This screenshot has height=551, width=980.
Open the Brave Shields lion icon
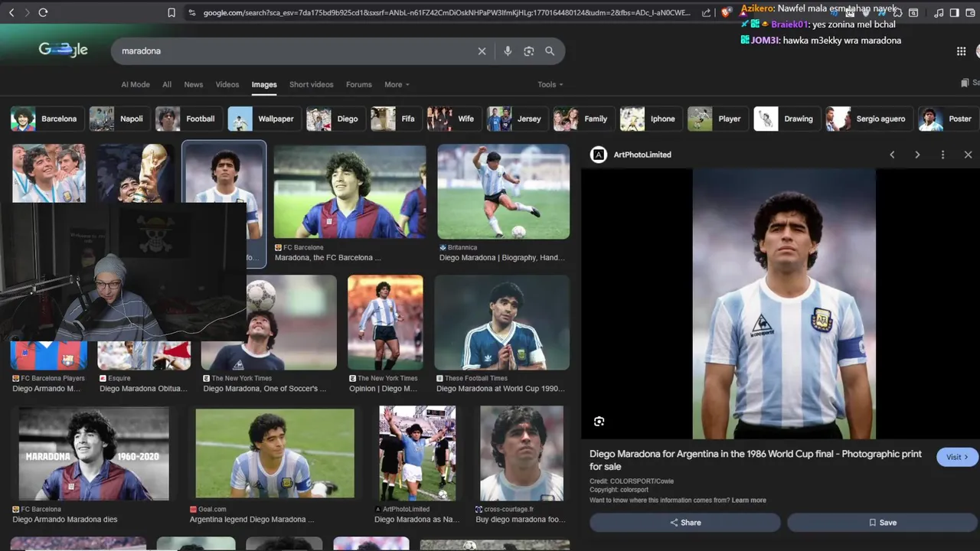[727, 12]
